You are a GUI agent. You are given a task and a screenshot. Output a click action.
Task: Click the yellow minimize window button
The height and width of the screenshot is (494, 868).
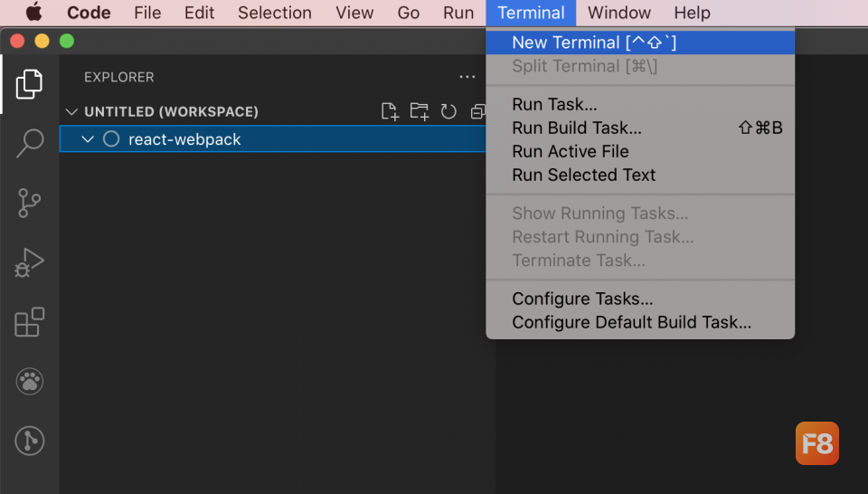click(x=42, y=41)
